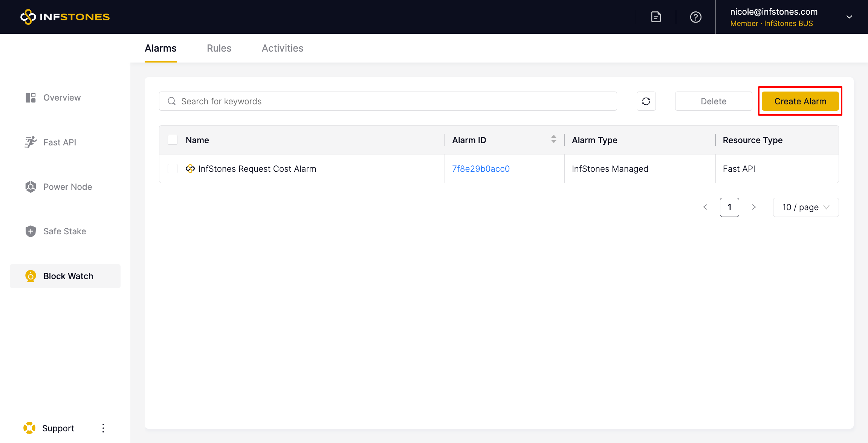Toggle the select-all checkbox in header

(173, 140)
